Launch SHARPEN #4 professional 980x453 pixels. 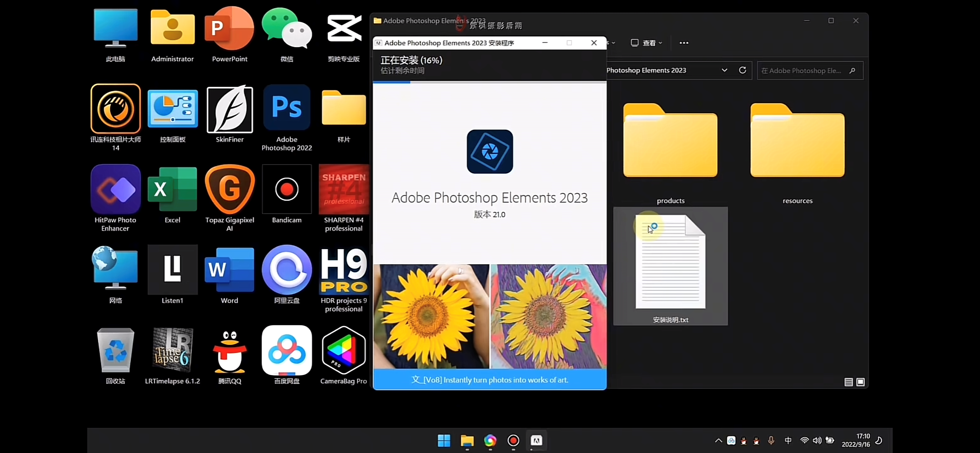(344, 198)
